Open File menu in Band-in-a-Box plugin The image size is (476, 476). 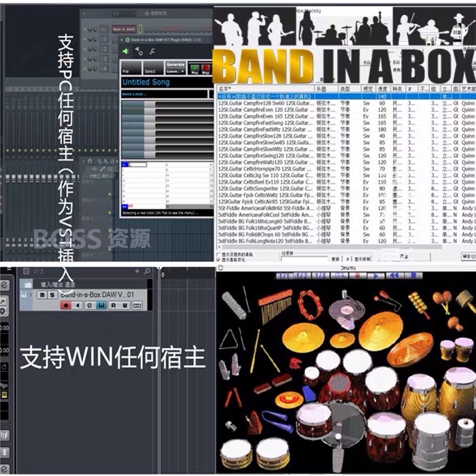click(x=131, y=68)
